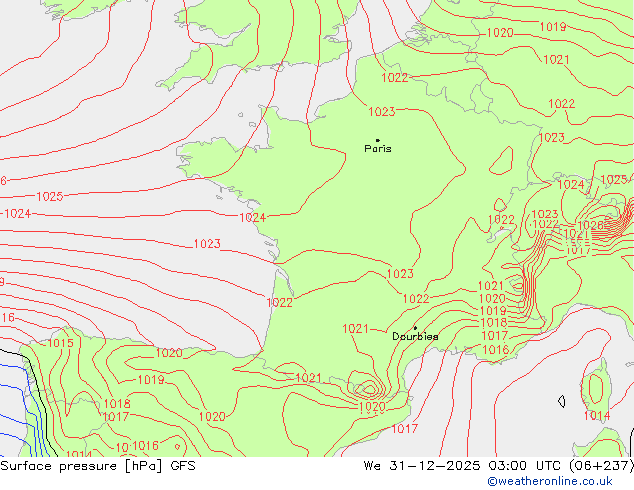
Task: Click the 1024 label near the Brittany coast
Action: pyautogui.click(x=252, y=218)
